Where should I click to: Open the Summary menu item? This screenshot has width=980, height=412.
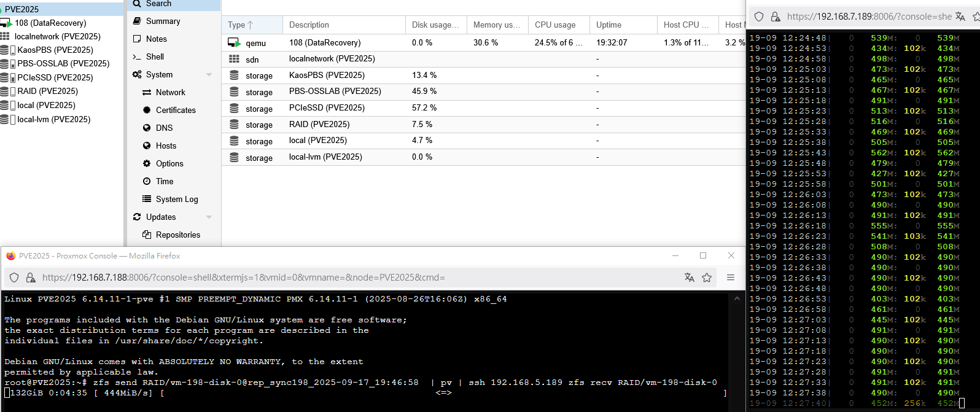click(x=163, y=21)
